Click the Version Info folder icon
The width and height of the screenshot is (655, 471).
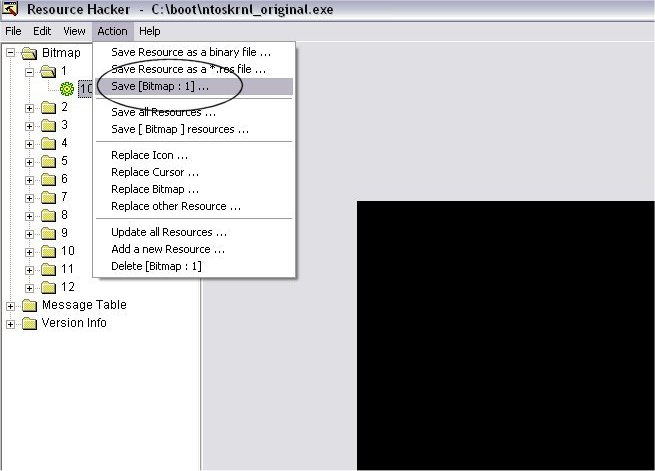(x=29, y=323)
